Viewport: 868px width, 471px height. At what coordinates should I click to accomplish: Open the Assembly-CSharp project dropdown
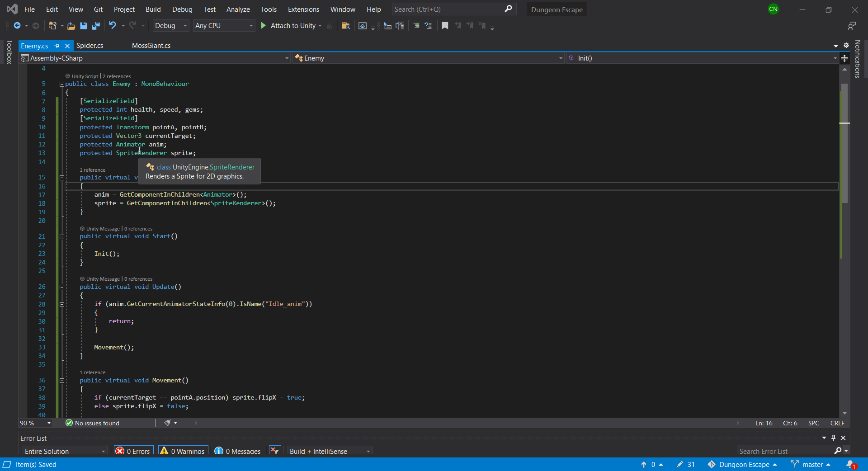pos(155,58)
